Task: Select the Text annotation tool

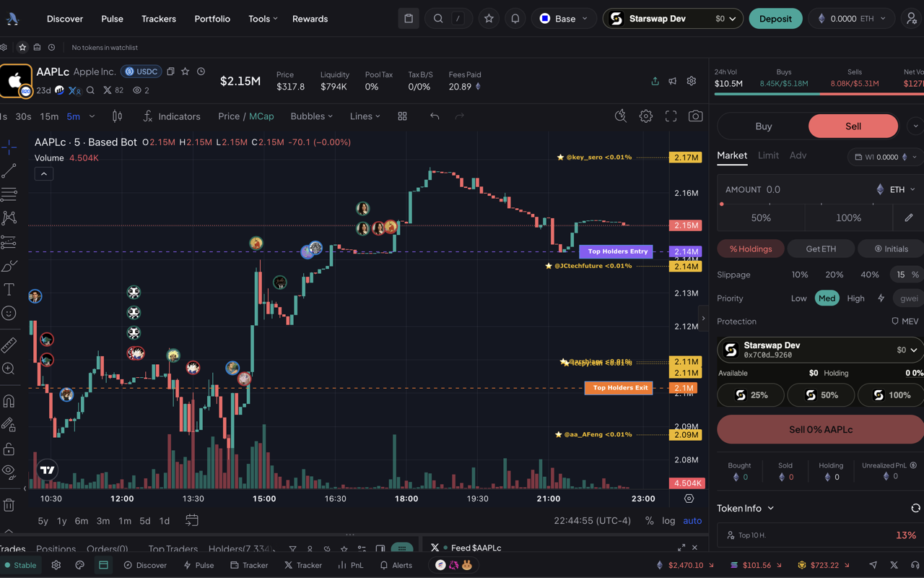Action: (9, 289)
